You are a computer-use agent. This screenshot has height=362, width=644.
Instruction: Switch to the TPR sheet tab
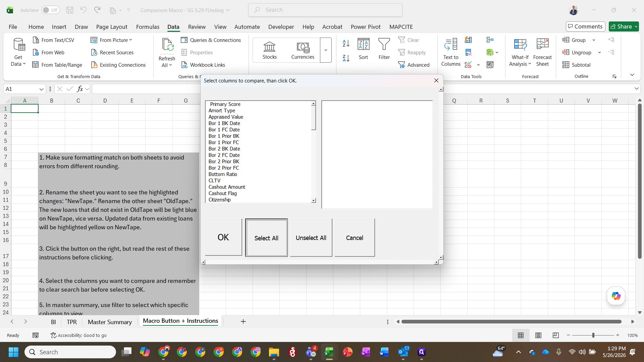72,322
